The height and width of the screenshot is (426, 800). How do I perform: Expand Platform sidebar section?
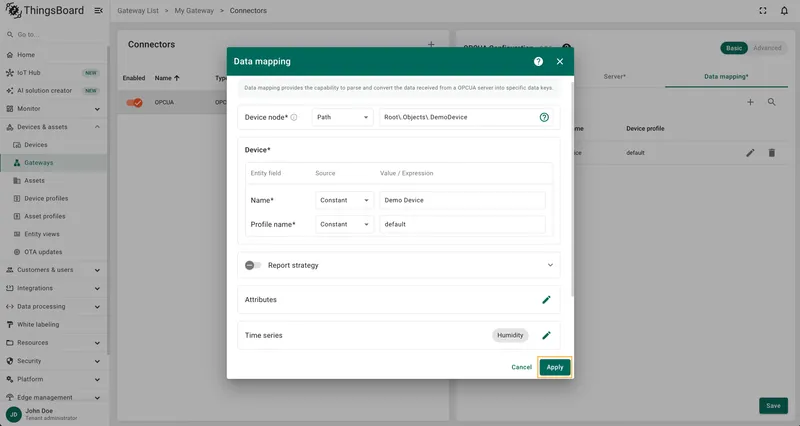point(54,380)
